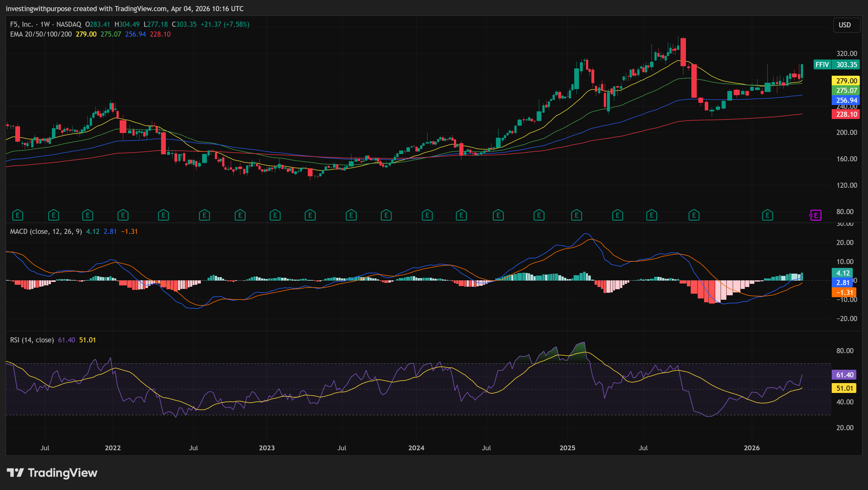This screenshot has width=868, height=490.
Task: Click the green 4.12 MACD histogram label
Action: point(843,273)
